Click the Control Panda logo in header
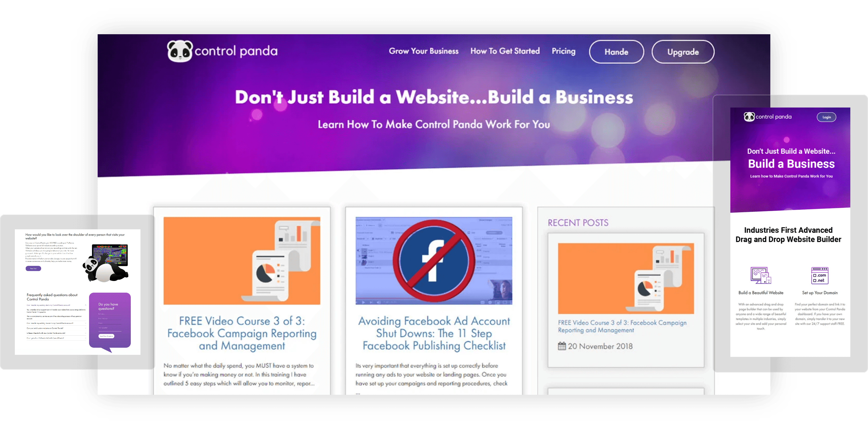This screenshot has height=429, width=868. [x=222, y=51]
